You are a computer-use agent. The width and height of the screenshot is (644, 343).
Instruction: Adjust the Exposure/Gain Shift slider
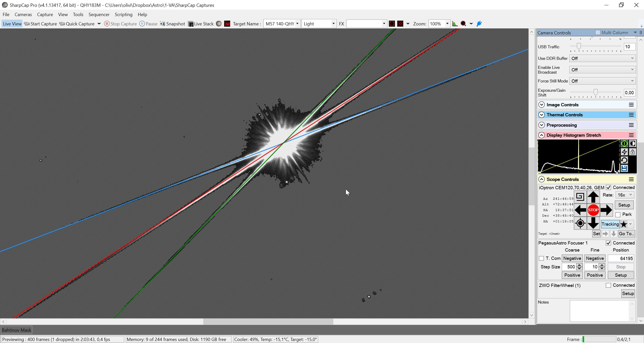pyautogui.click(x=595, y=93)
